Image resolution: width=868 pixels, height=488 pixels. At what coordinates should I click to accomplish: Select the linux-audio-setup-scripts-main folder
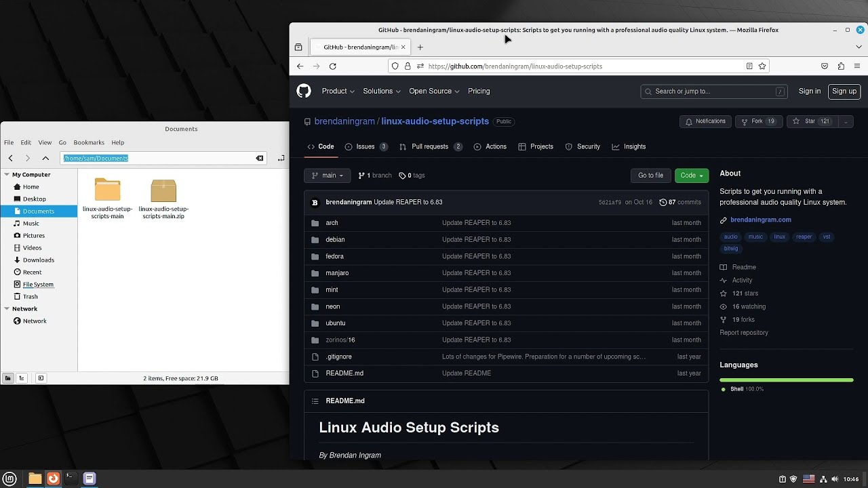107,199
